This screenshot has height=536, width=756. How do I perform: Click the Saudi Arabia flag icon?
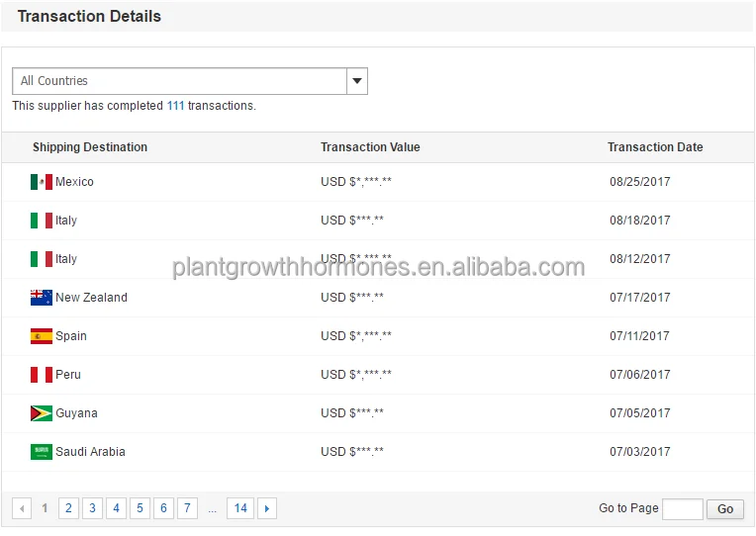pos(42,452)
